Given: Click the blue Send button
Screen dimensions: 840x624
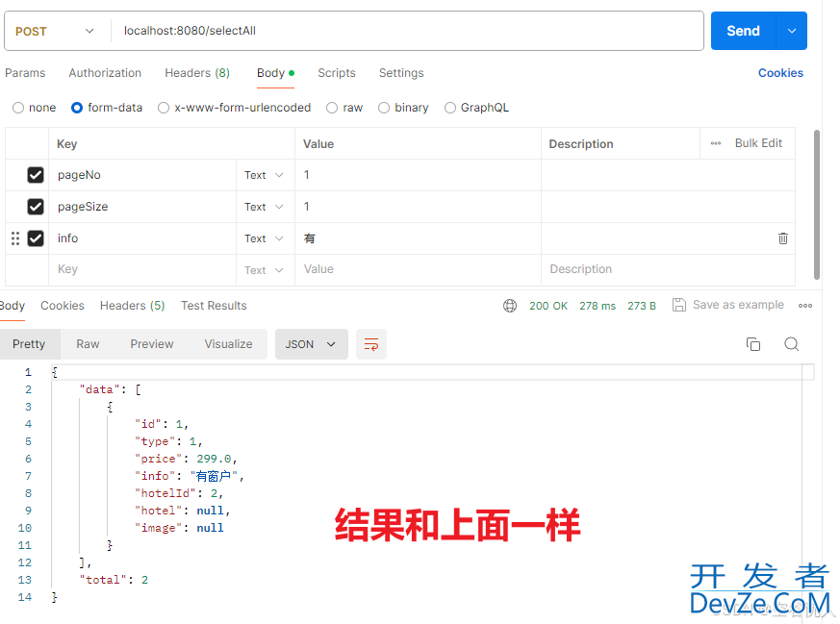Looking at the screenshot, I should (743, 31).
